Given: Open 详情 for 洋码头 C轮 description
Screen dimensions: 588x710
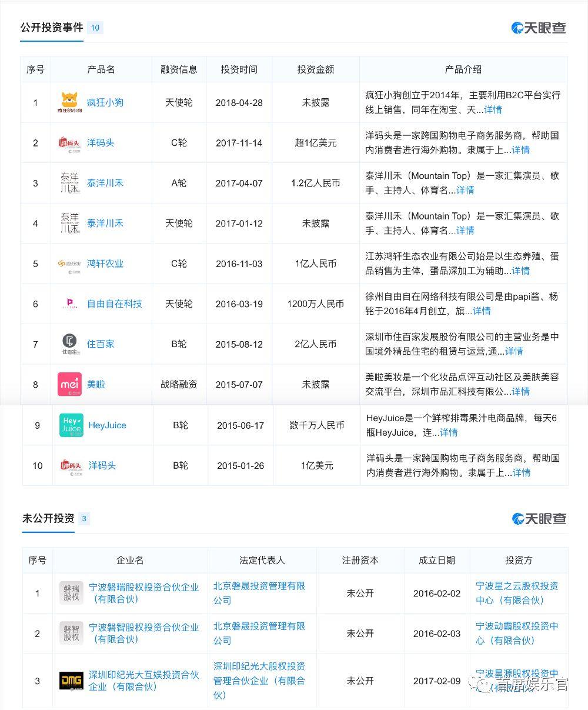Looking at the screenshot, I should pyautogui.click(x=521, y=150).
